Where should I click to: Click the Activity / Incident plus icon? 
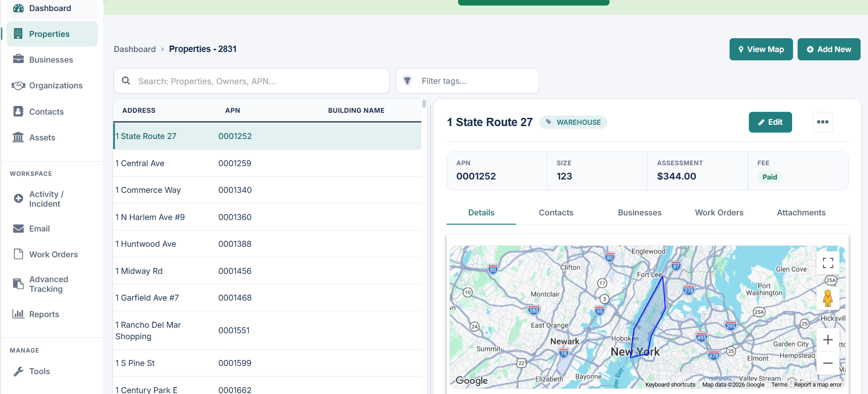[18, 198]
